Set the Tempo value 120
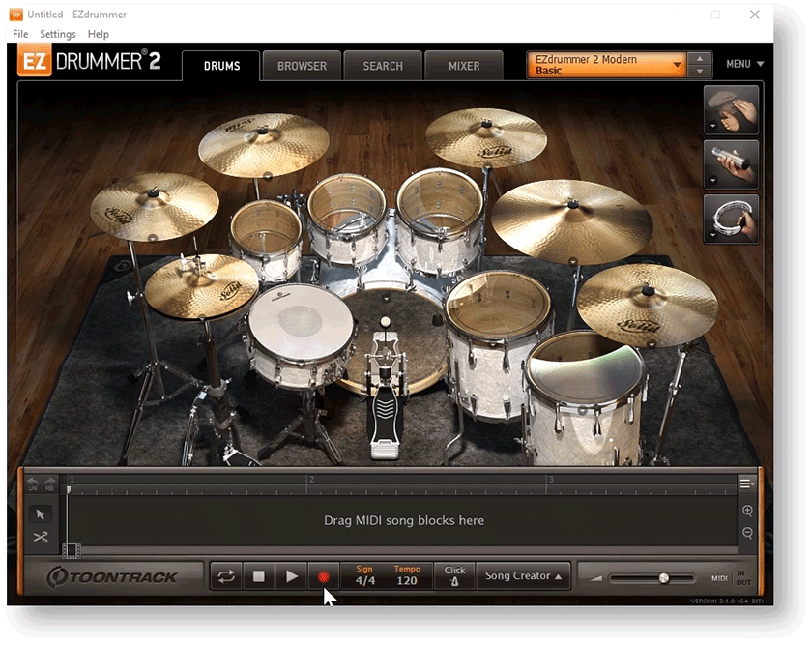This screenshot has height=645, width=812. (x=407, y=580)
